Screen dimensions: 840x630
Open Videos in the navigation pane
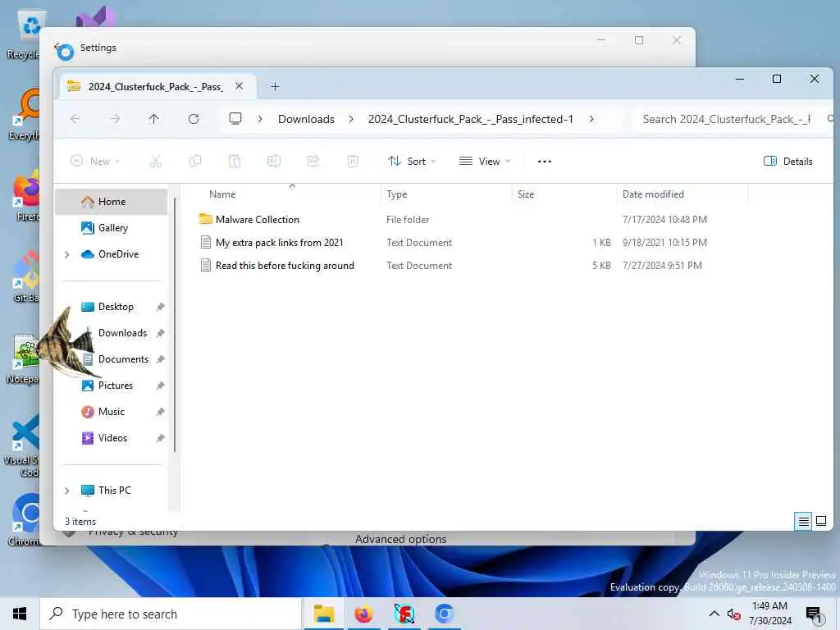(112, 438)
